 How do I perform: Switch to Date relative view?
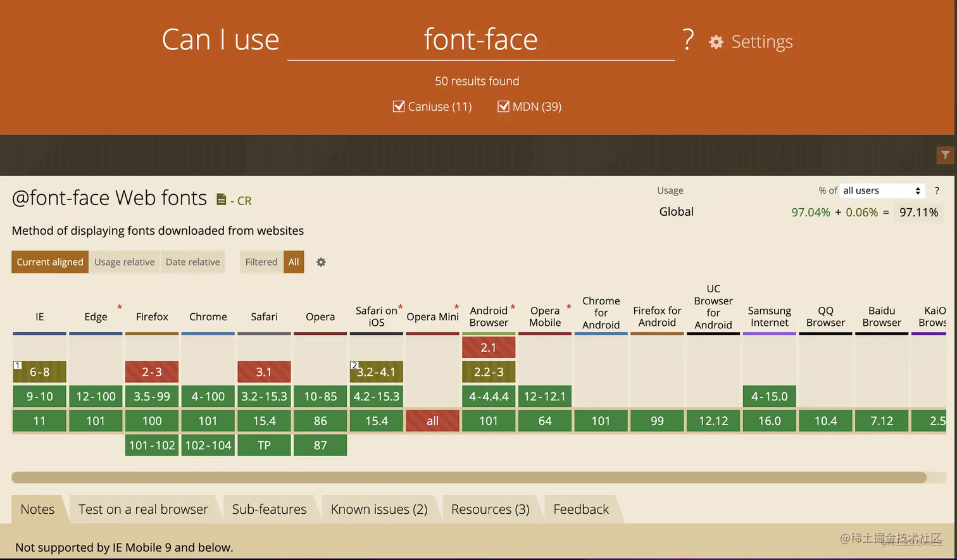click(x=193, y=262)
